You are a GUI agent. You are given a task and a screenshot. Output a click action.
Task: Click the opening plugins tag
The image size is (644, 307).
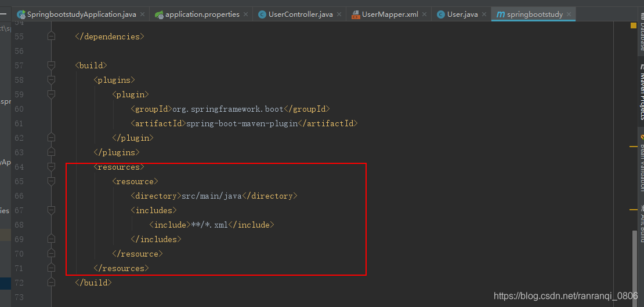click(114, 80)
